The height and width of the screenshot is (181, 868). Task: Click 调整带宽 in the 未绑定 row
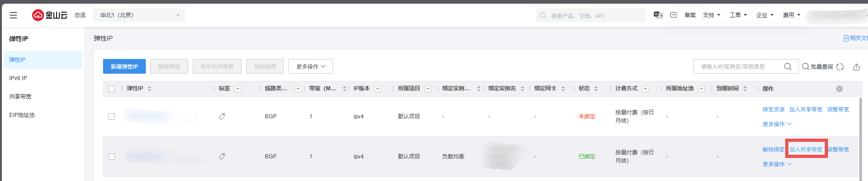pos(838,110)
